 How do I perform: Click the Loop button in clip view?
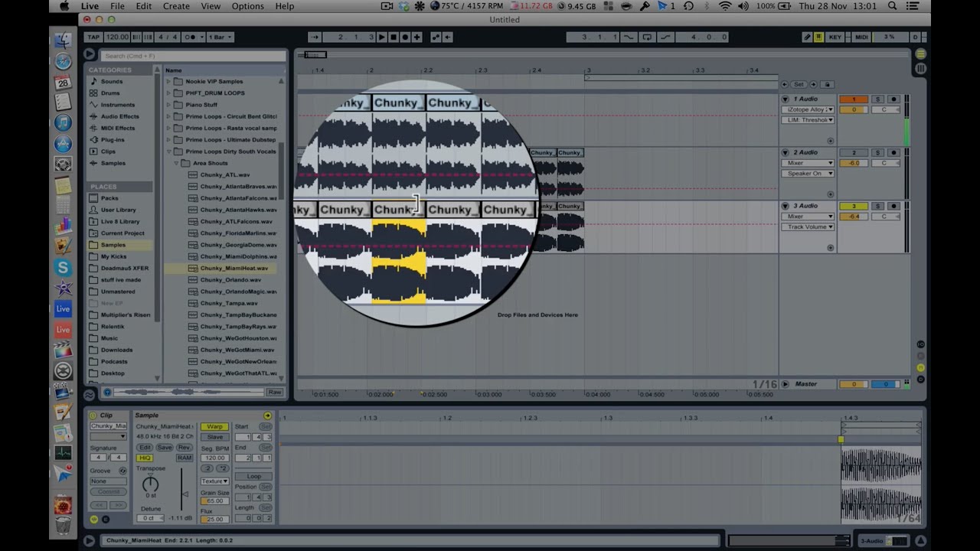[253, 476]
